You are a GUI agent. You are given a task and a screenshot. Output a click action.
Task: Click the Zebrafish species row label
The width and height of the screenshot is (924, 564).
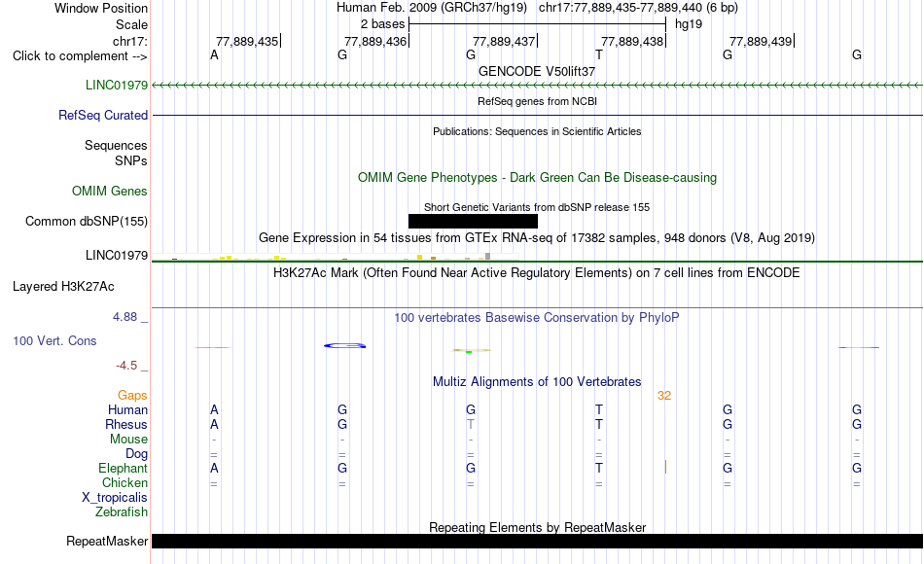coord(122,511)
